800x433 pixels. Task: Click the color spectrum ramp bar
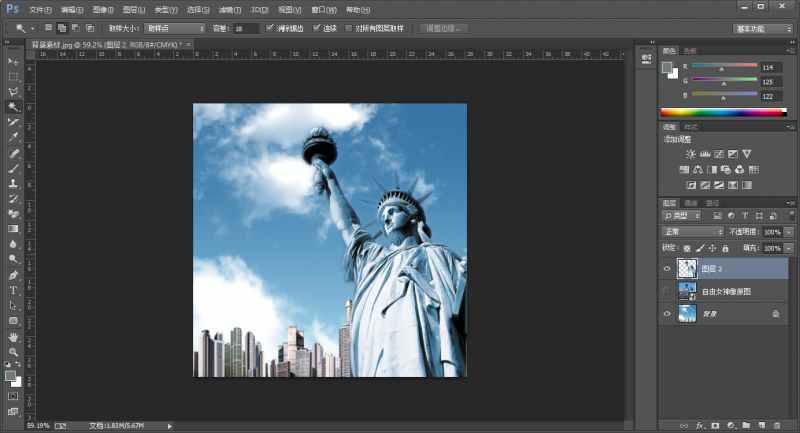coord(722,112)
